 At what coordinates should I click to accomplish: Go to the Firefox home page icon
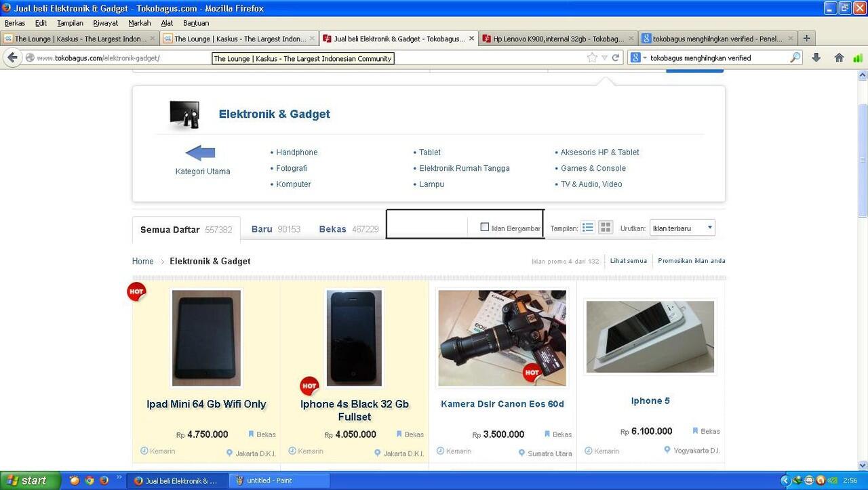839,58
